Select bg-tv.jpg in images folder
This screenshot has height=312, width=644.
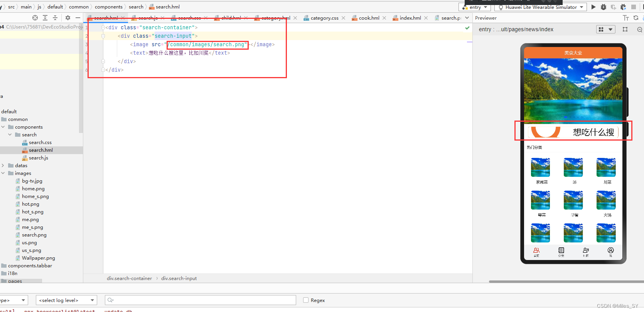click(x=32, y=181)
